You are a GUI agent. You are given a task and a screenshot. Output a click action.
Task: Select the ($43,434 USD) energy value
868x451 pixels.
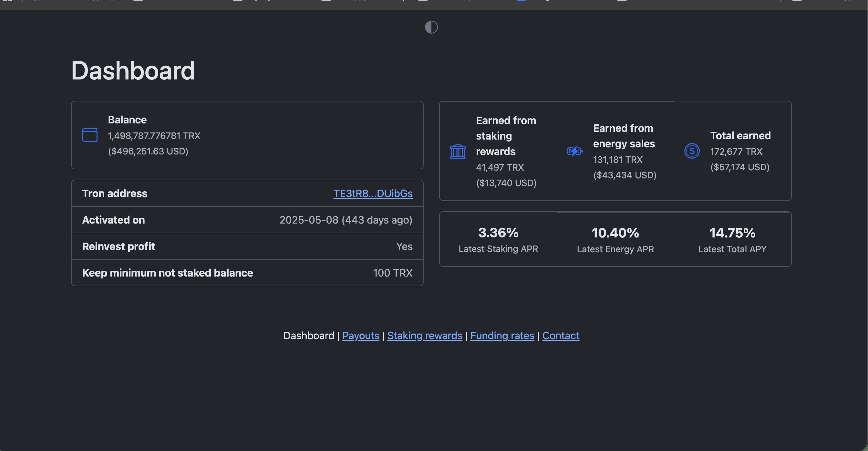[x=625, y=175]
